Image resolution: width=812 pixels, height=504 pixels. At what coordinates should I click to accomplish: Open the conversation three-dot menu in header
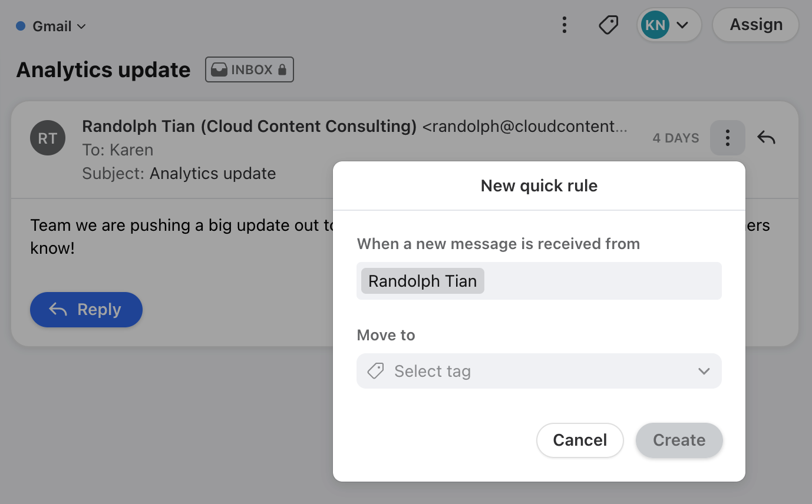click(565, 25)
